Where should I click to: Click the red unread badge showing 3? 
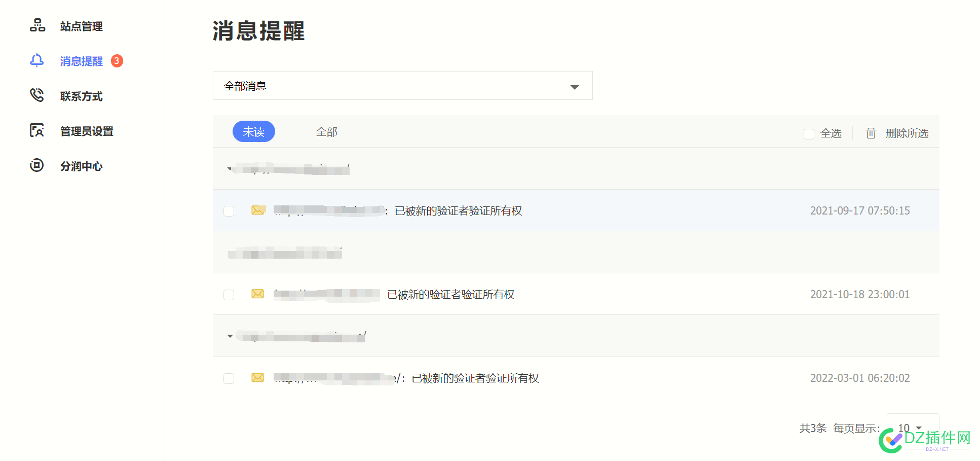117,61
